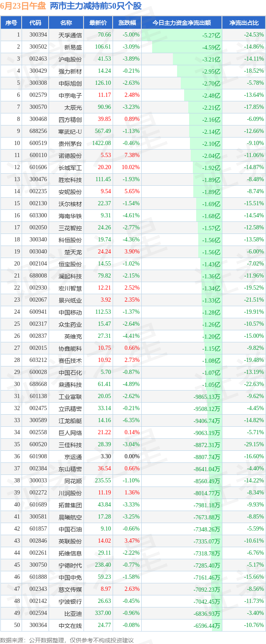Click stock name 立讯精密
The width and height of the screenshot is (266, 644).
(x=70, y=408)
